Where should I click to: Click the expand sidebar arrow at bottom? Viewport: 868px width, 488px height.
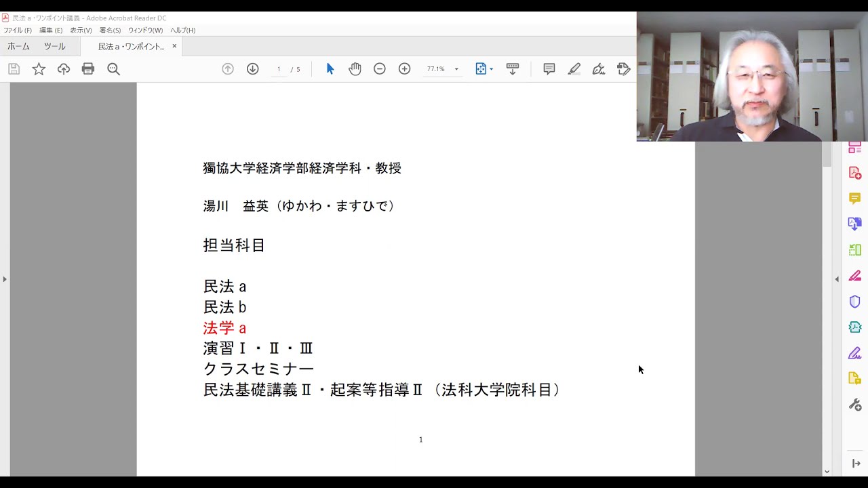pos(856,464)
